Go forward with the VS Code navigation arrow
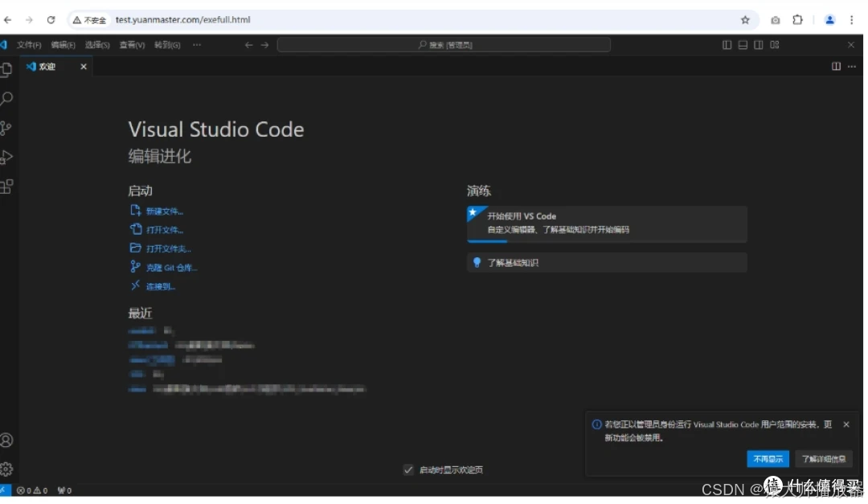 pyautogui.click(x=264, y=45)
